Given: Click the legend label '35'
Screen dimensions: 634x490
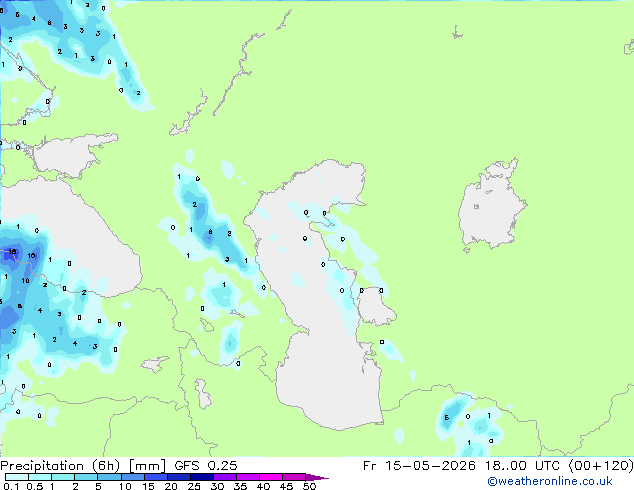Looking at the screenshot, I should pyautogui.click(x=240, y=486).
